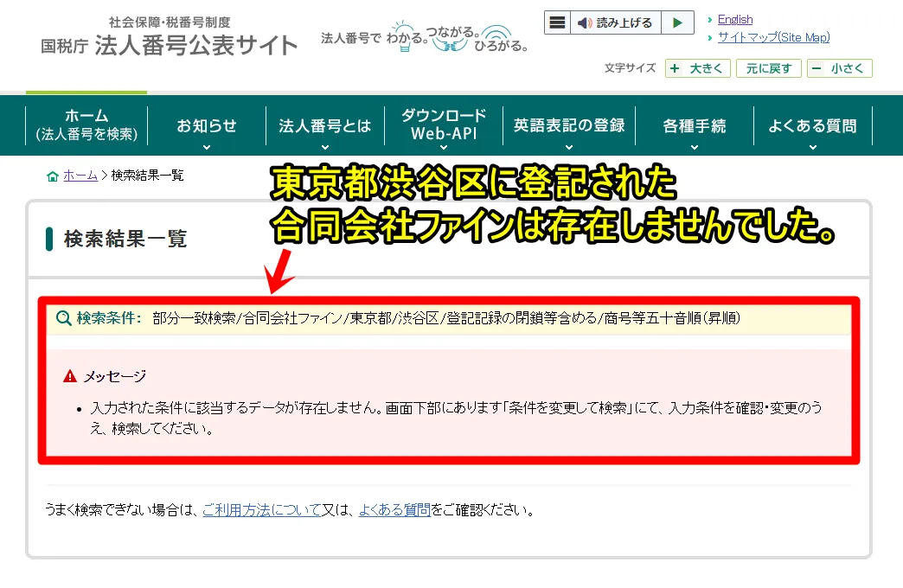Select the ホーム (法人番号を検索) menu tab
Screen dimensions: 903x588
[86, 125]
